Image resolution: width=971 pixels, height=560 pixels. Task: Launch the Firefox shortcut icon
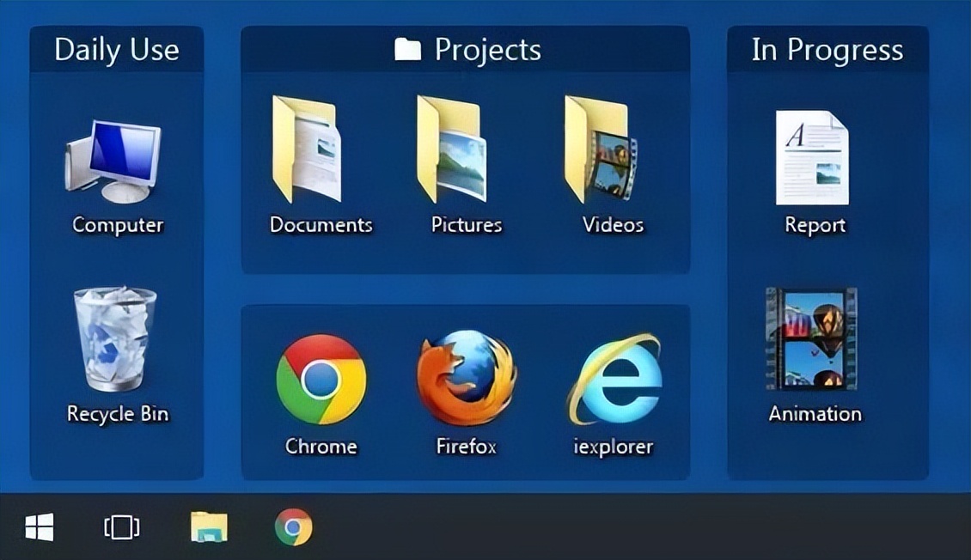[x=467, y=378]
